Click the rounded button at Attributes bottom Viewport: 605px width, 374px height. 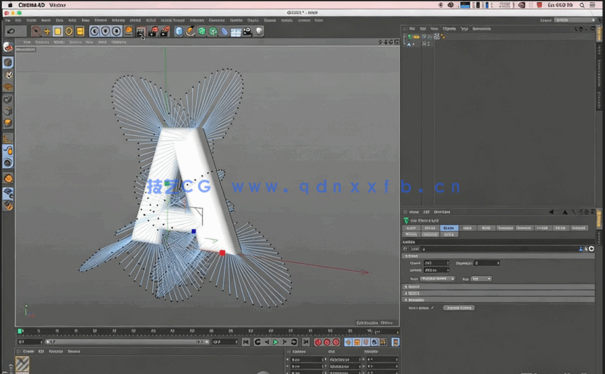tap(459, 308)
